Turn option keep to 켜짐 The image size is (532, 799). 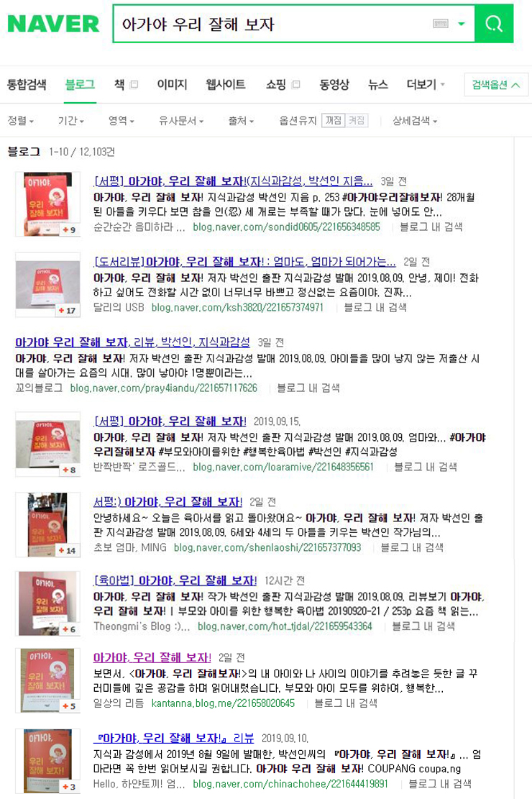coord(356,121)
